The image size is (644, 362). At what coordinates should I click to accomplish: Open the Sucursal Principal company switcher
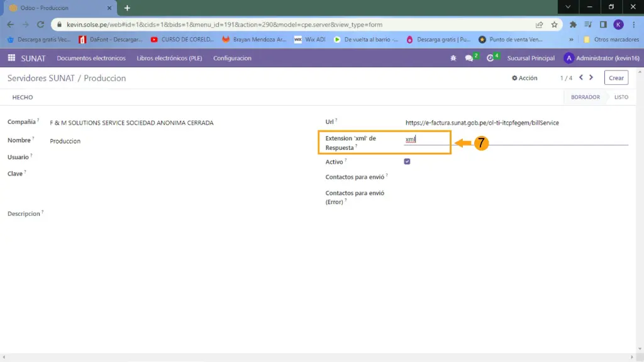[531, 58]
